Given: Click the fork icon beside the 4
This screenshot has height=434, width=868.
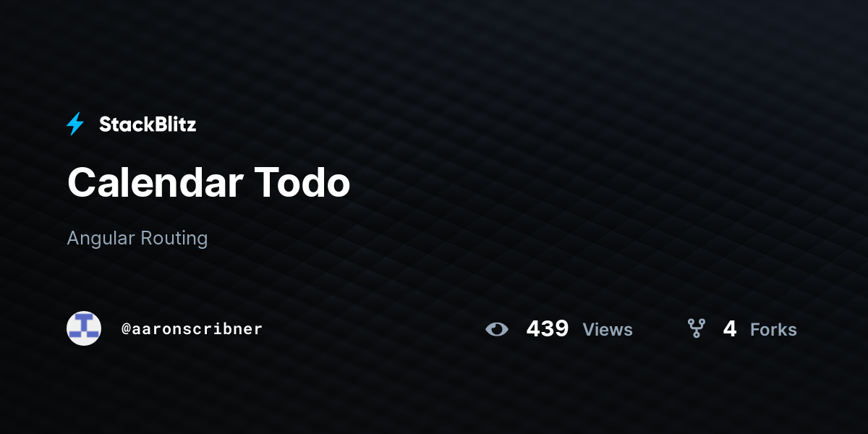Looking at the screenshot, I should [x=696, y=329].
